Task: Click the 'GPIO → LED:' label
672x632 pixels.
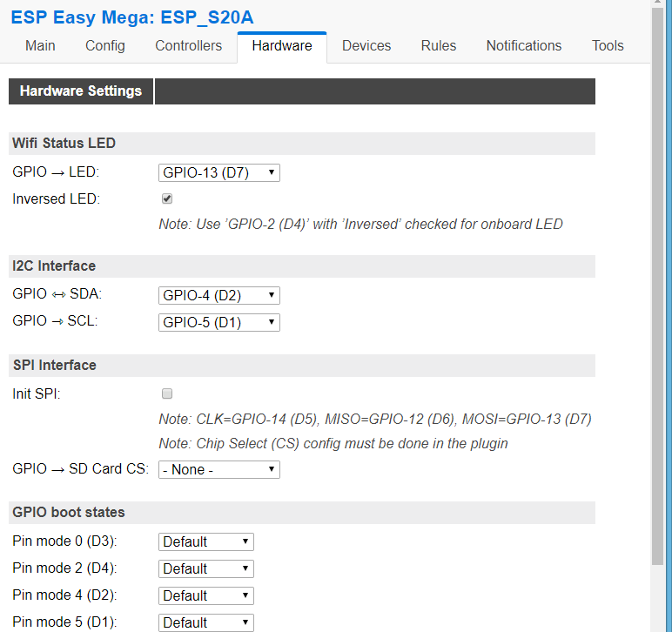Action: [x=56, y=171]
